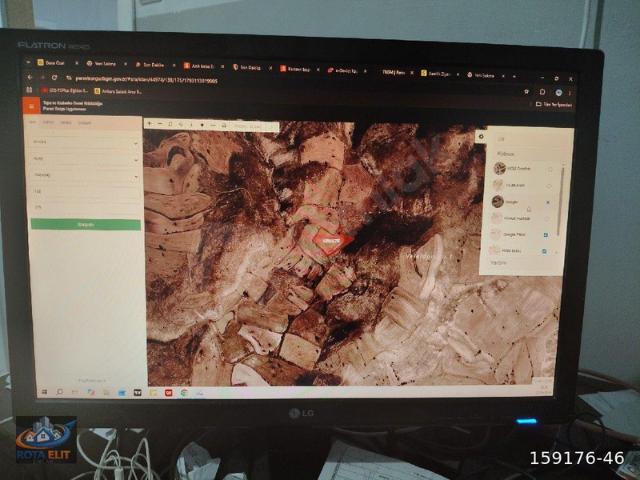Reload the page with the refresh icon
The image size is (640, 480).
54,77
